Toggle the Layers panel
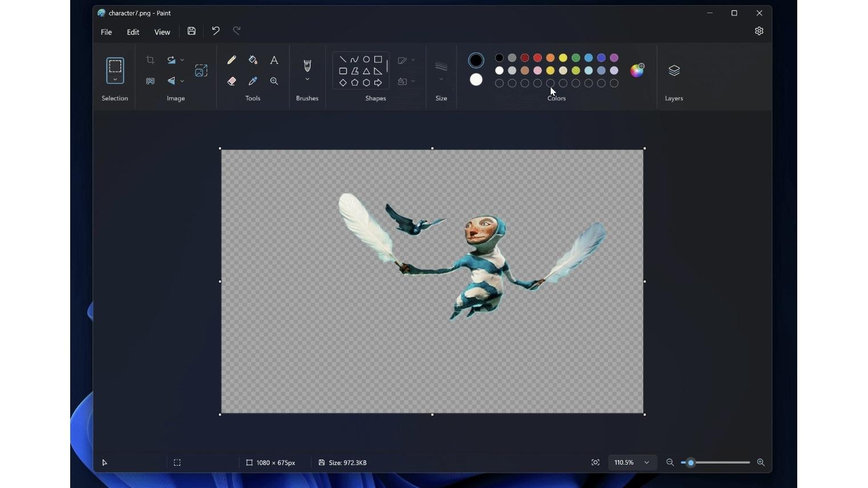The image size is (868, 488). (x=674, y=71)
